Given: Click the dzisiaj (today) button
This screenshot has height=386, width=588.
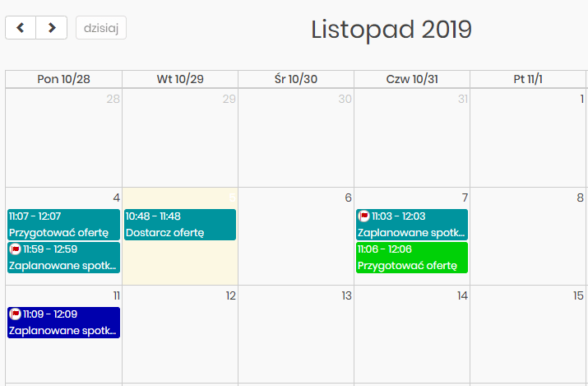Looking at the screenshot, I should pos(101,28).
